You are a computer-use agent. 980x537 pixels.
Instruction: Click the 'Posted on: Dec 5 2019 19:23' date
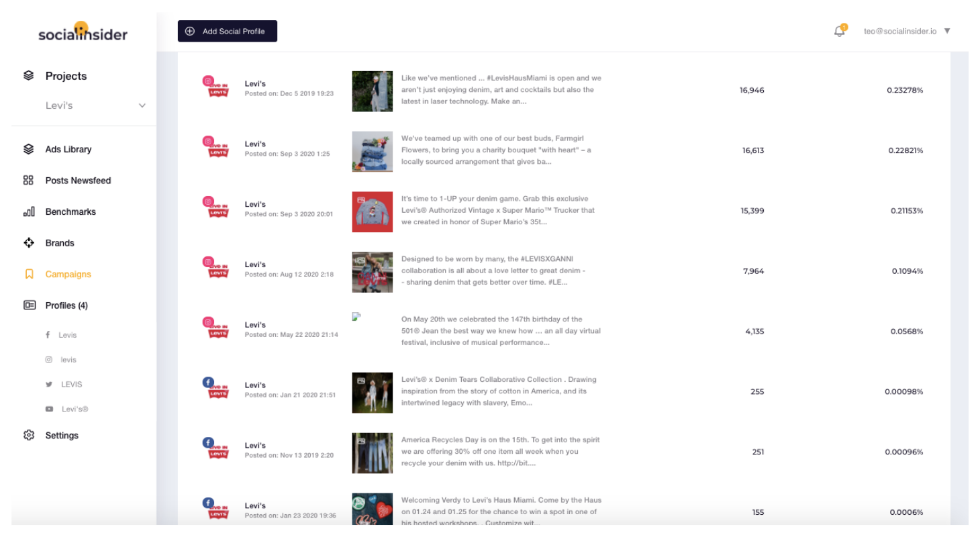click(289, 93)
